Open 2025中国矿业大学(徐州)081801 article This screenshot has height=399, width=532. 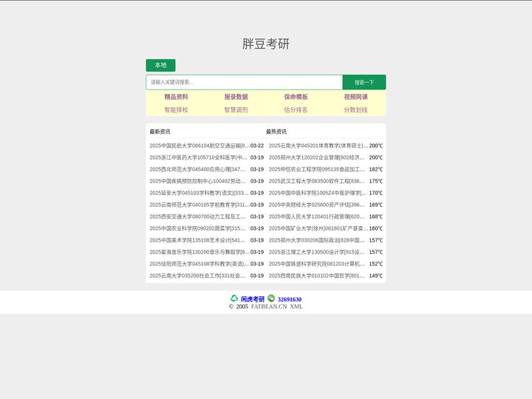pyautogui.click(x=318, y=228)
